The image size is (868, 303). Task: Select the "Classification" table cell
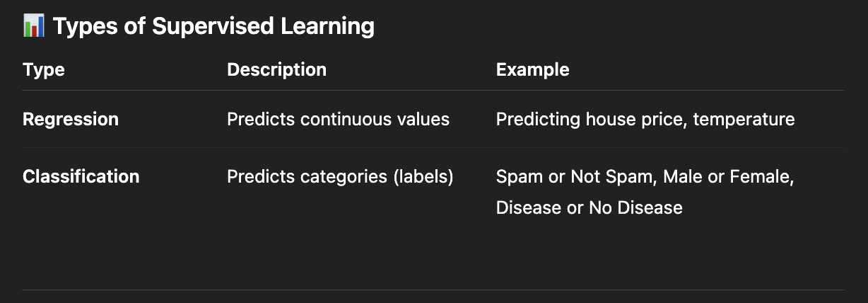pyautogui.click(x=81, y=176)
